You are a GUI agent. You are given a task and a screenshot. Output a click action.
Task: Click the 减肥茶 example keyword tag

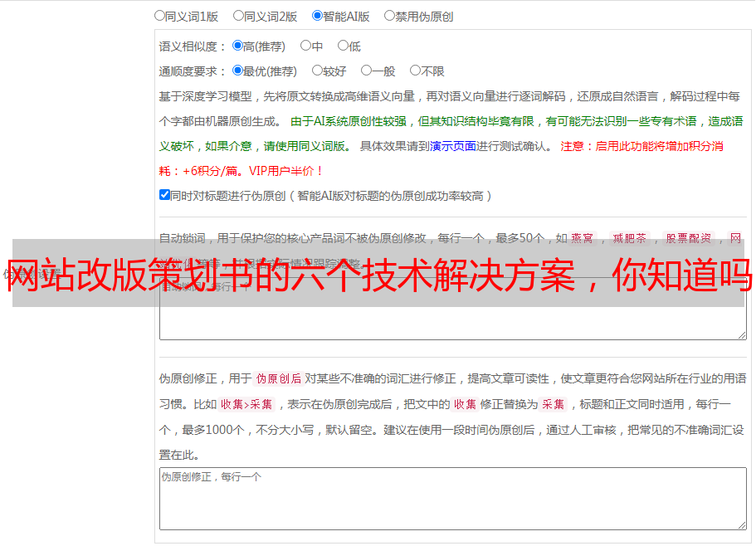pyautogui.click(x=630, y=238)
